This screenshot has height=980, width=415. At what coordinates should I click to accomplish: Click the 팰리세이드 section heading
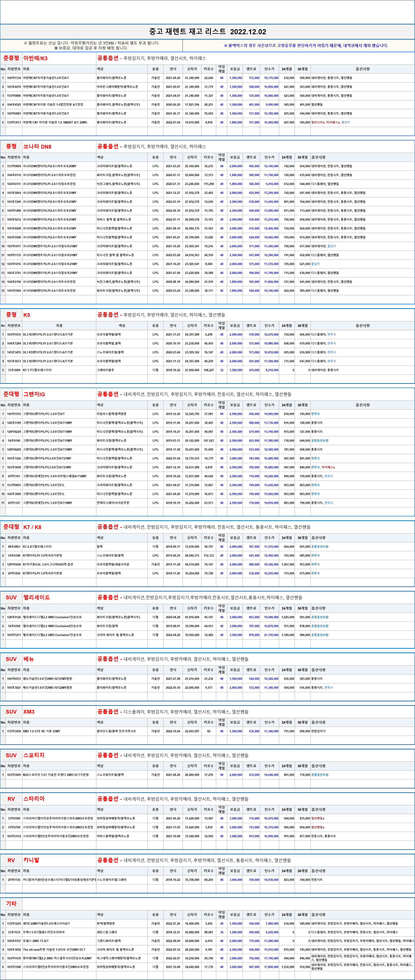pyautogui.click(x=36, y=597)
